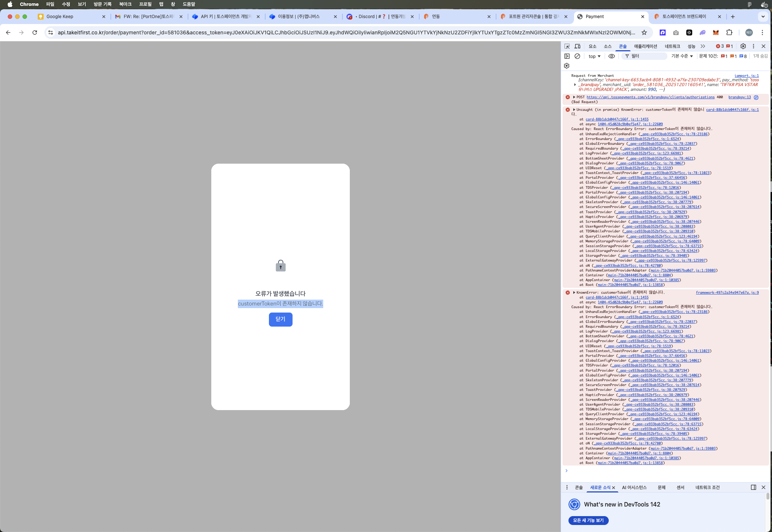Open the top JavaScript context dropdown
772x532 pixels.
(x=594, y=56)
